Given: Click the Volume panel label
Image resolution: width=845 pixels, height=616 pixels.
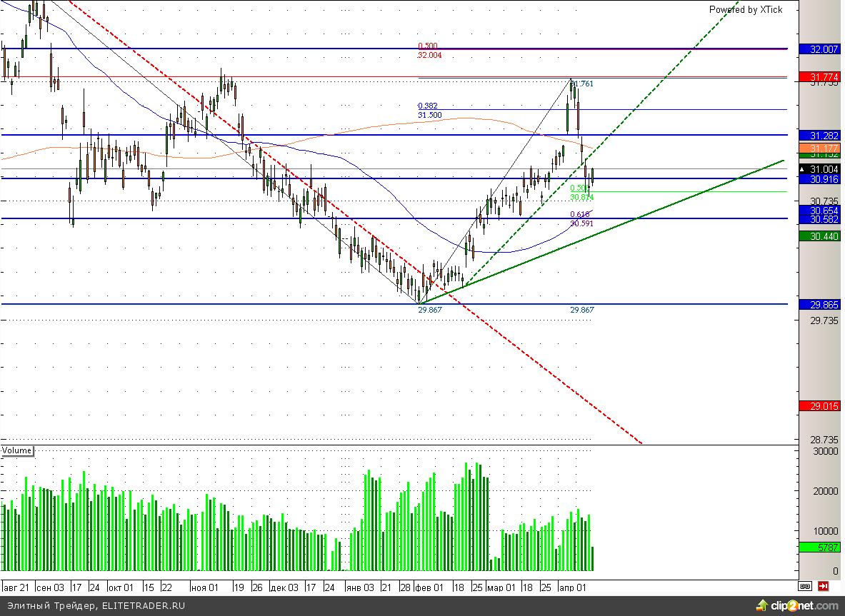Looking at the screenshot, I should point(17,450).
